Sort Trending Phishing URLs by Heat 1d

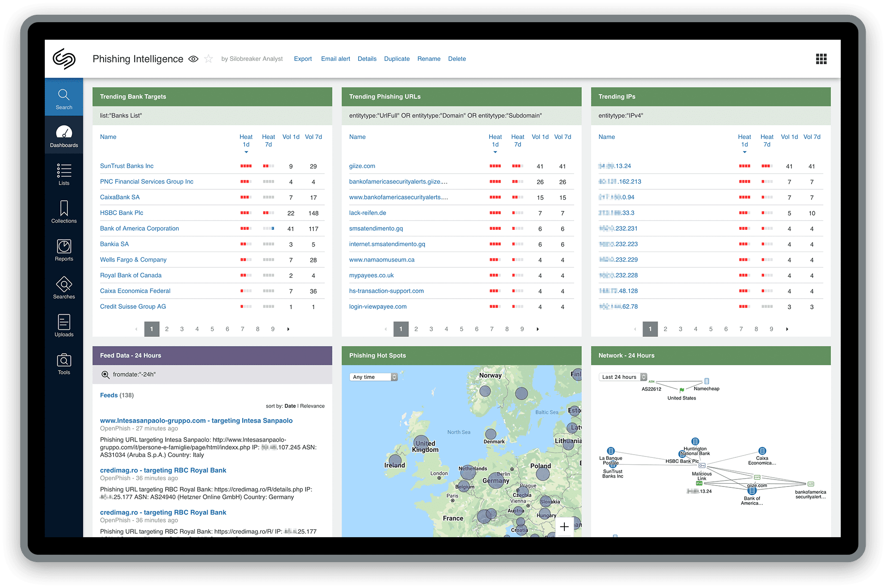point(495,141)
